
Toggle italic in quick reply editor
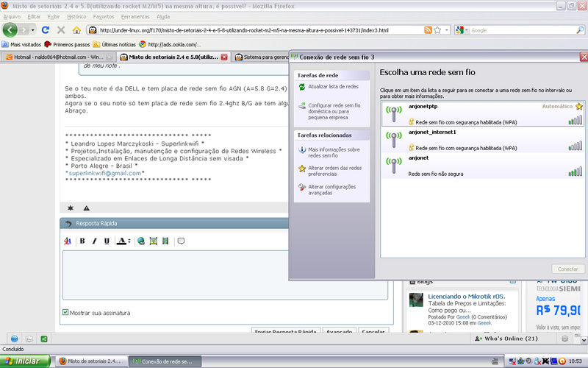(x=95, y=241)
